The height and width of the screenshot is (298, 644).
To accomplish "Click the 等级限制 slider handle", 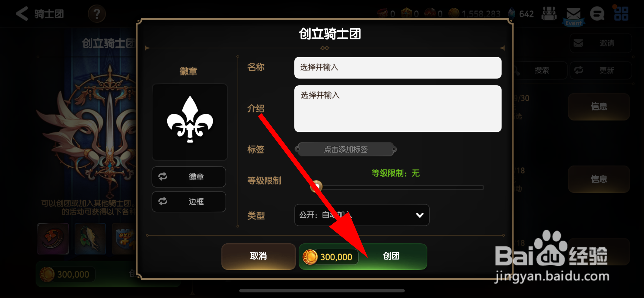I will click(x=316, y=186).
